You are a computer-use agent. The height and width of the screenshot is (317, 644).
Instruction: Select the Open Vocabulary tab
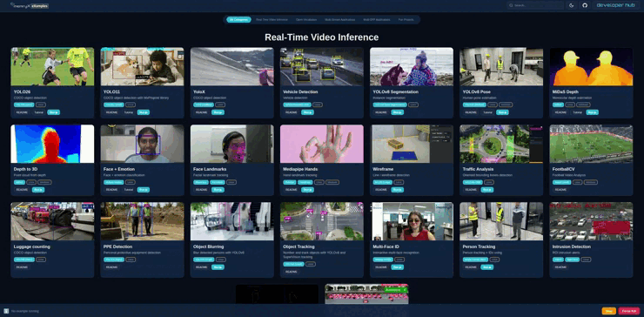[x=305, y=19]
